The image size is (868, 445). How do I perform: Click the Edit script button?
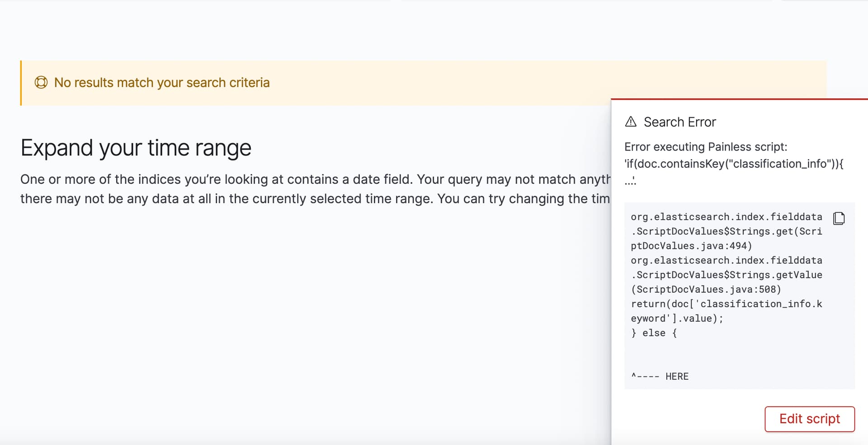809,419
